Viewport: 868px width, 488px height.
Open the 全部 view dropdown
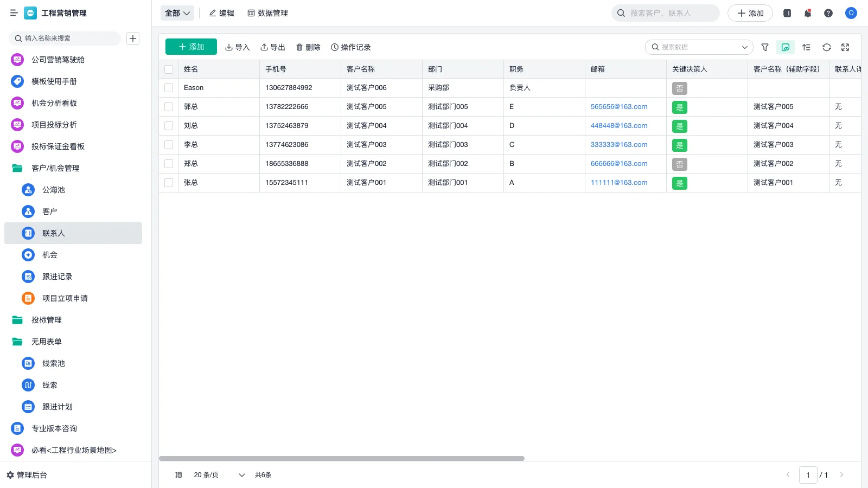177,12
